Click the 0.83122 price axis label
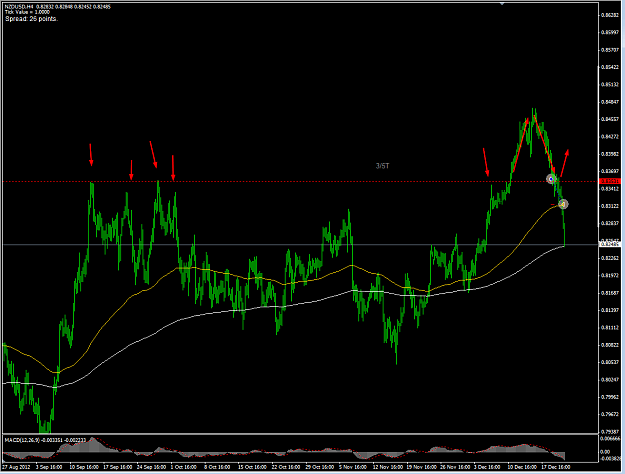 [x=610, y=206]
